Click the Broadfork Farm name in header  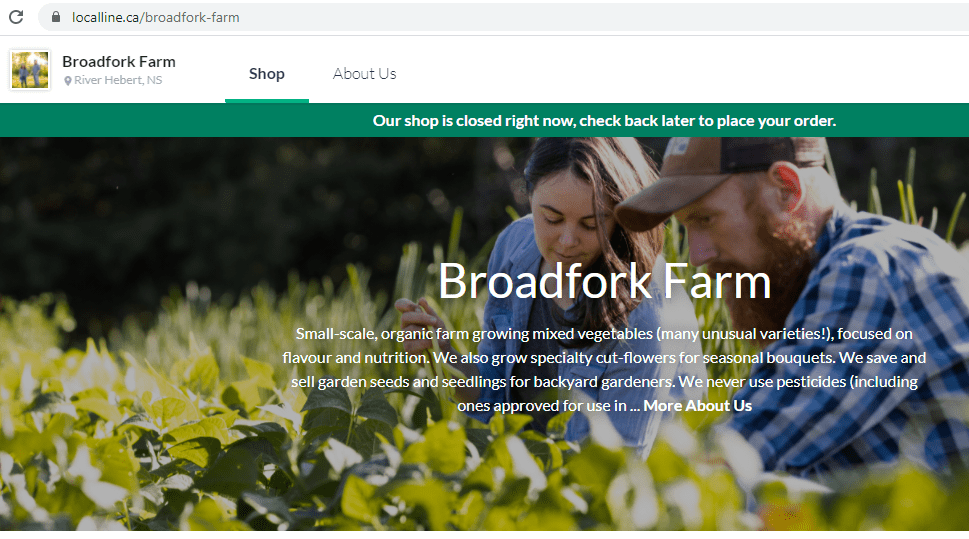[119, 62]
